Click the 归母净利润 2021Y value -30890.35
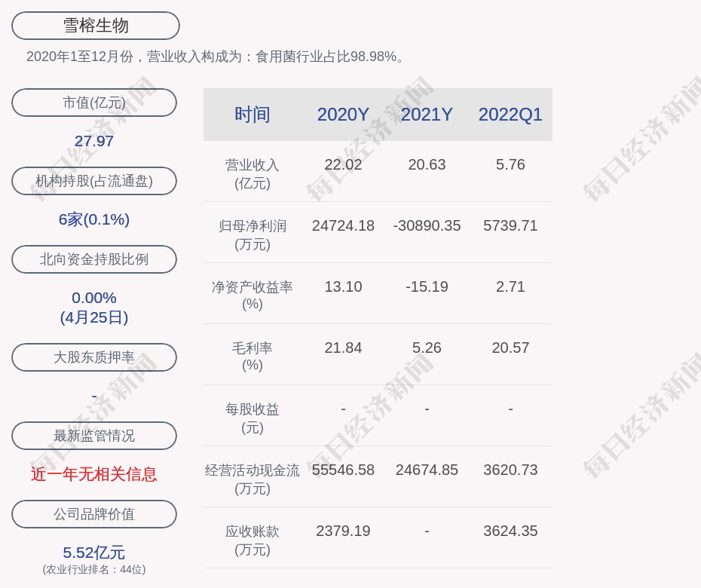Screen dimensions: 701x588 pyautogui.click(x=427, y=225)
